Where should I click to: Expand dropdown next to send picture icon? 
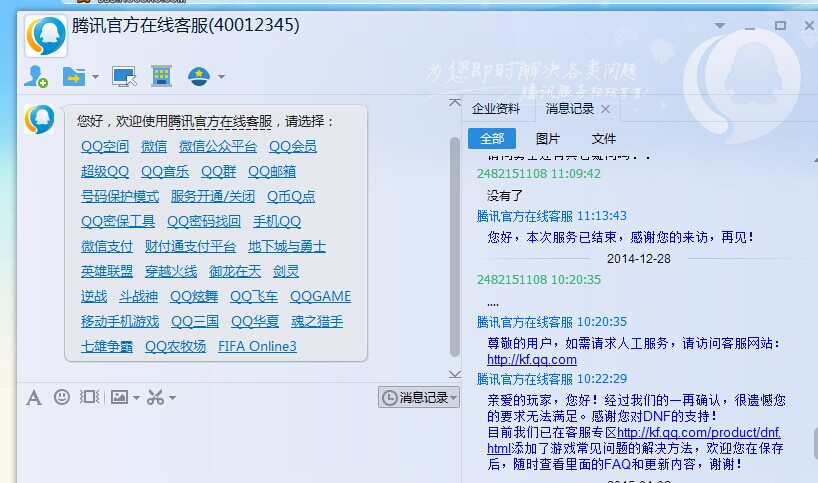tap(136, 397)
